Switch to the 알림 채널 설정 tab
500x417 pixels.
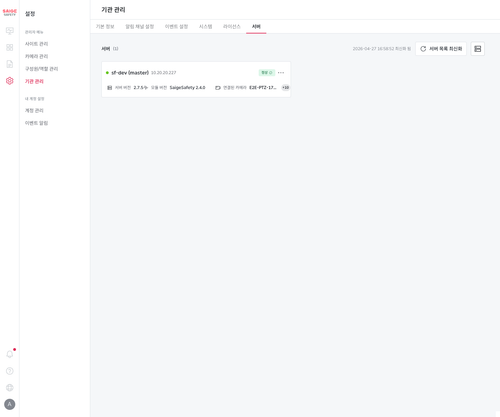coord(140,26)
